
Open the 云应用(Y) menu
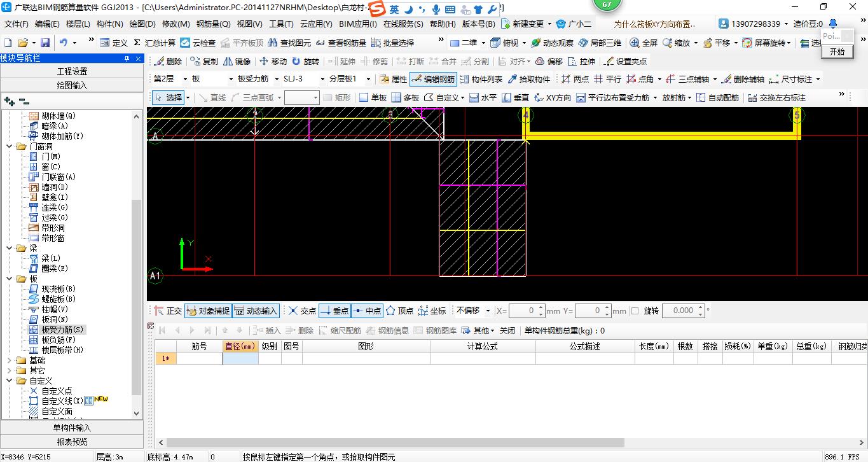click(316, 24)
